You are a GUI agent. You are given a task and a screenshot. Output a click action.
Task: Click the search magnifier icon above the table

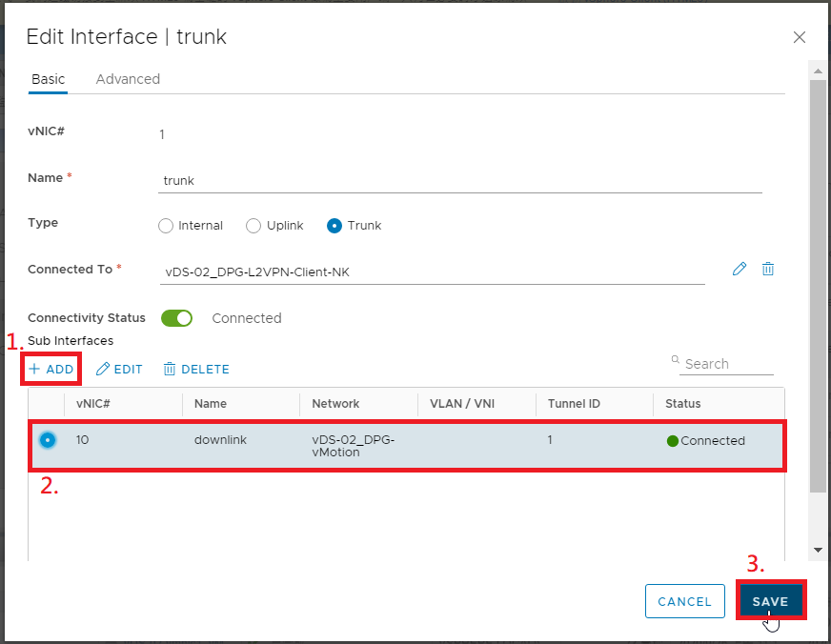[677, 360]
